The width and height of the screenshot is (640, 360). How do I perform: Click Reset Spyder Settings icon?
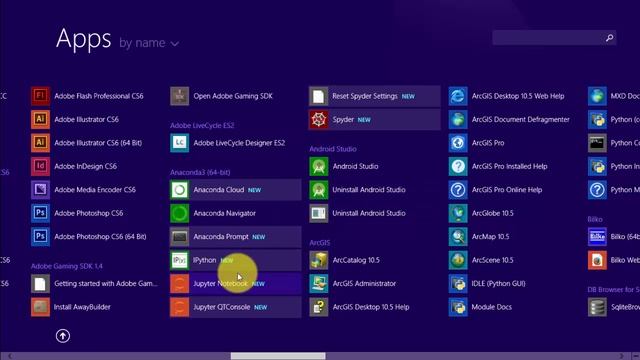tap(319, 96)
